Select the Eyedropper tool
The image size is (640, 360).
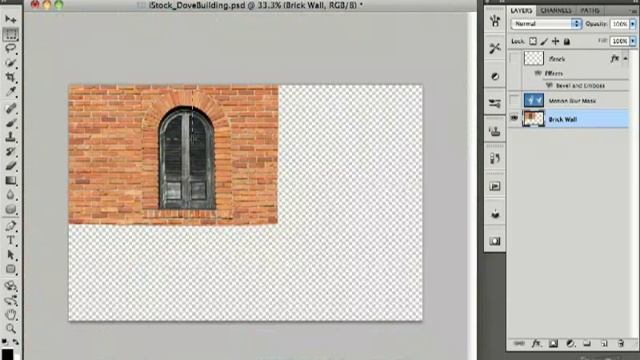point(11,92)
